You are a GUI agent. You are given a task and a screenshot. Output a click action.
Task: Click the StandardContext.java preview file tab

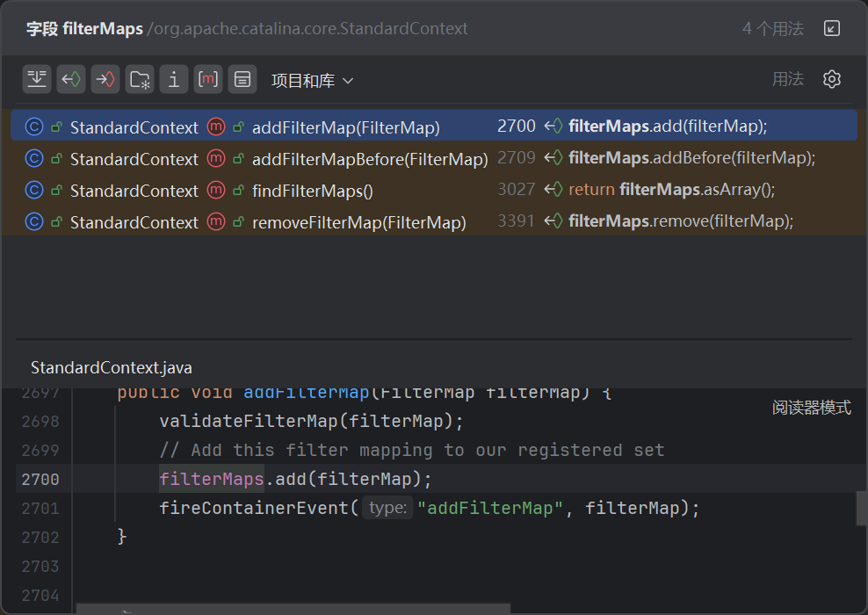point(112,367)
